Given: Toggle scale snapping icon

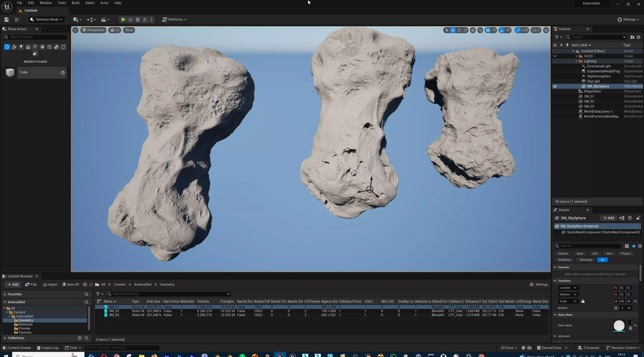Looking at the screenshot, I should click(518, 30).
